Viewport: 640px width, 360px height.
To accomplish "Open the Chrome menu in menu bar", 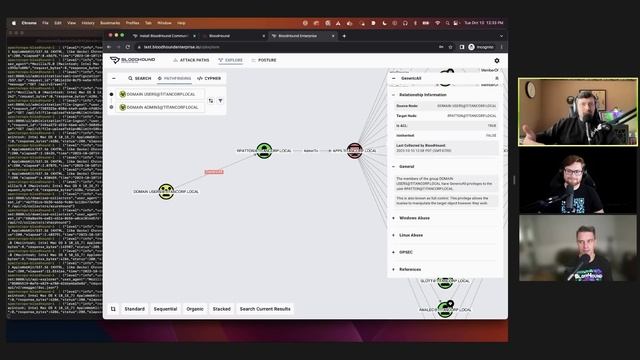I will point(29,23).
